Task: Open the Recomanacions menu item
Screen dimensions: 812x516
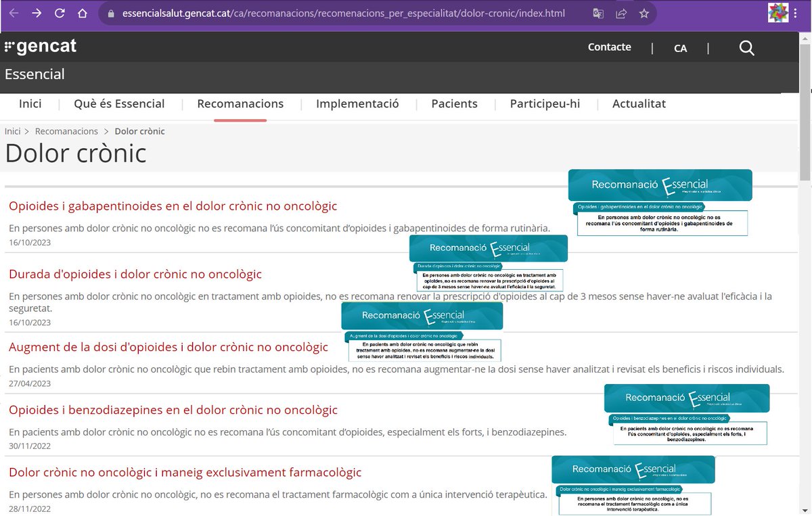Action: (240, 104)
